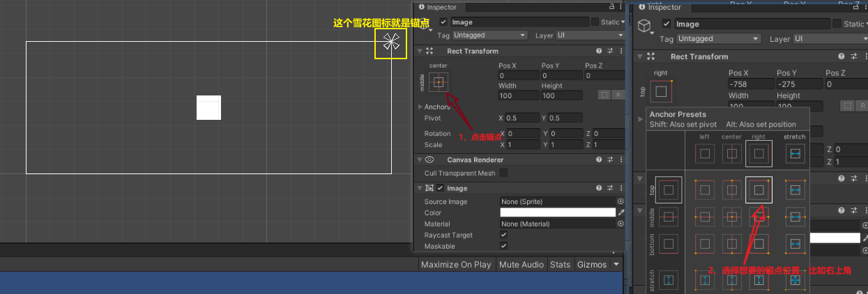This screenshot has height=294, width=868.
Task: Toggle the Cull Transparent Mesh checkbox
Action: click(503, 173)
